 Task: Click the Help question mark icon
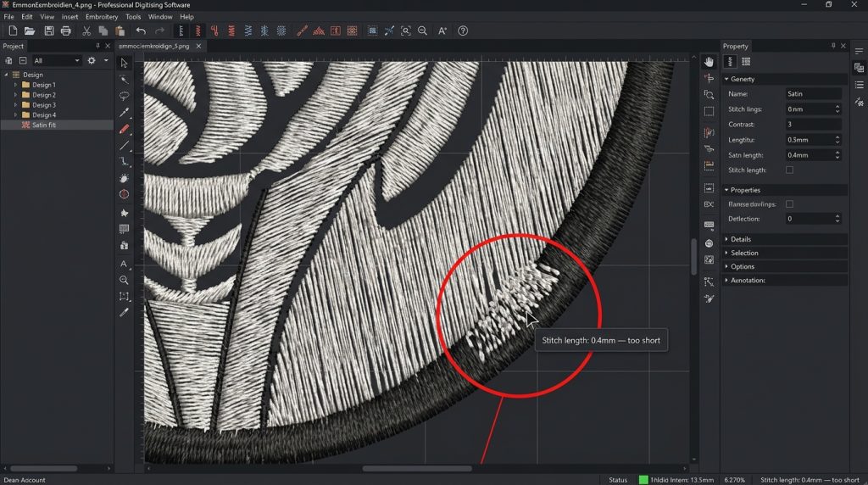(463, 31)
